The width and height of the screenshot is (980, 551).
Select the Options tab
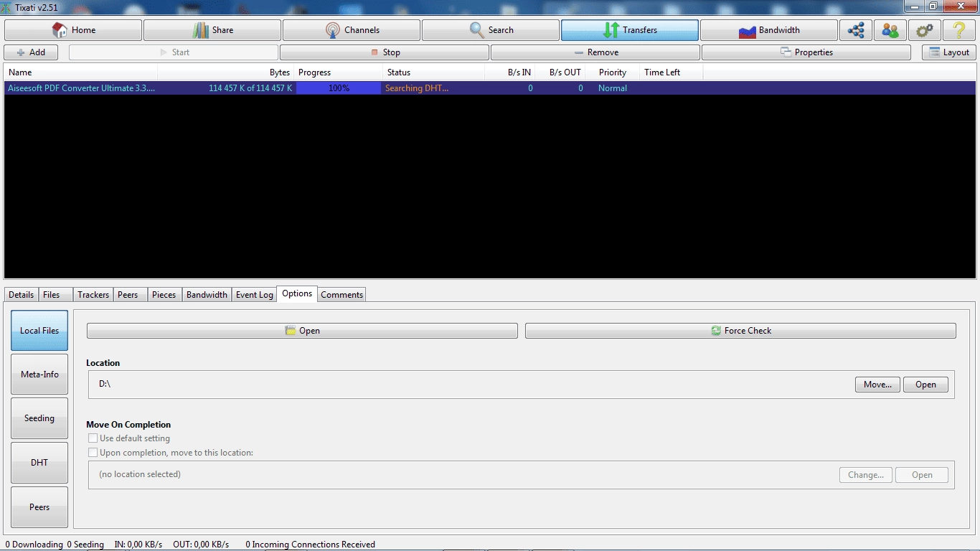(x=297, y=293)
